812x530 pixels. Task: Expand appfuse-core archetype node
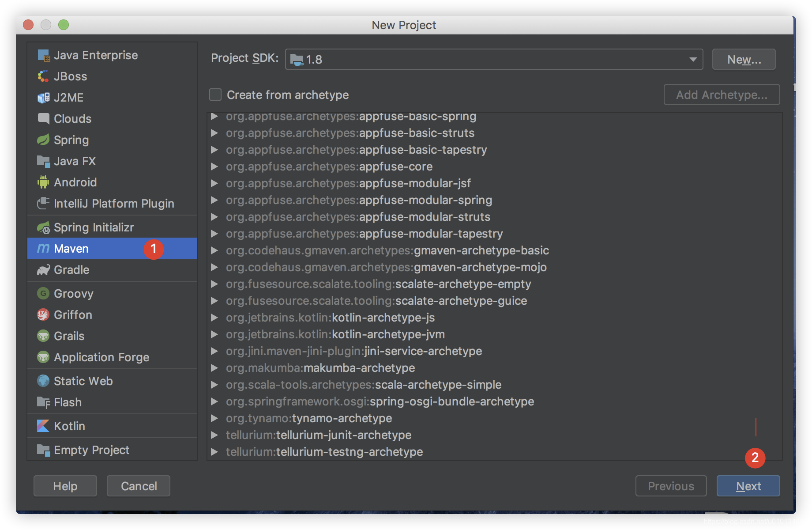click(214, 167)
